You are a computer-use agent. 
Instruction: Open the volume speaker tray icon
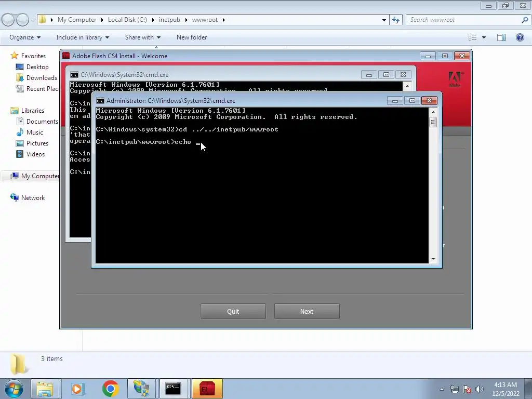(480, 389)
